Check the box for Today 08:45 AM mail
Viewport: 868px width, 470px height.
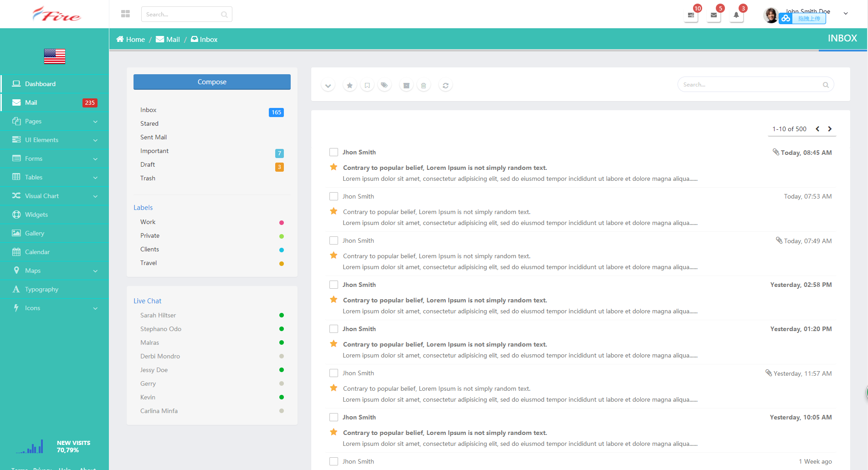tap(334, 152)
